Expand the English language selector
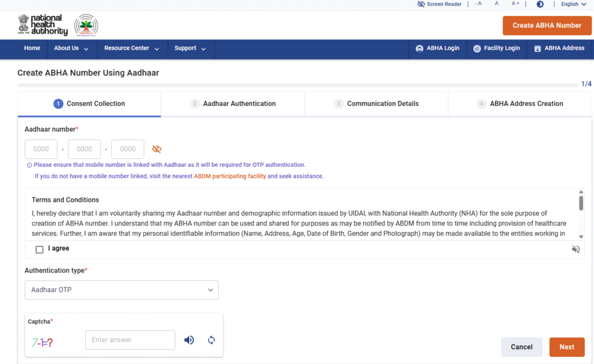 573,4
